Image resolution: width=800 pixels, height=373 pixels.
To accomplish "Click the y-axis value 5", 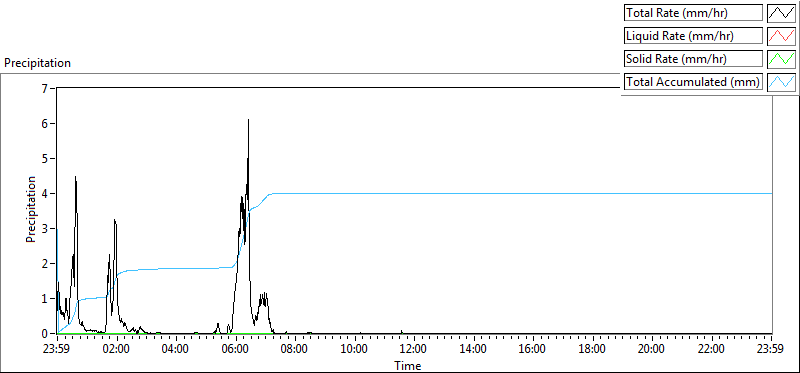I will [x=44, y=159].
